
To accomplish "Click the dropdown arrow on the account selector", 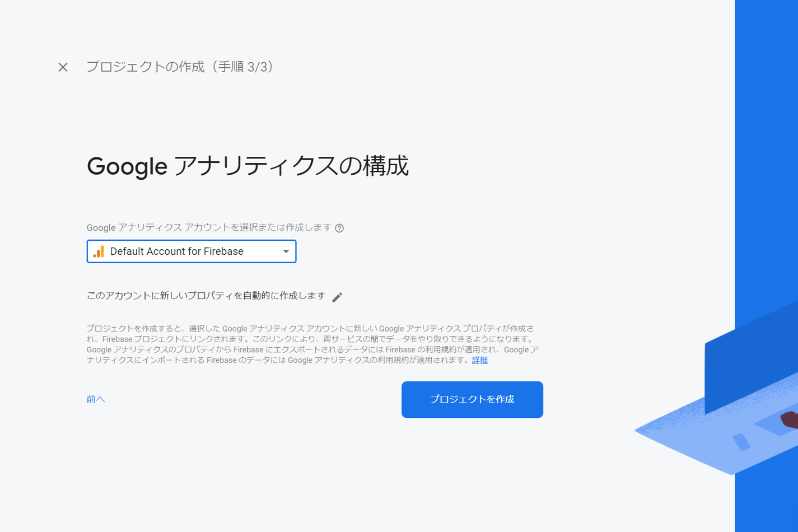I will (x=286, y=251).
